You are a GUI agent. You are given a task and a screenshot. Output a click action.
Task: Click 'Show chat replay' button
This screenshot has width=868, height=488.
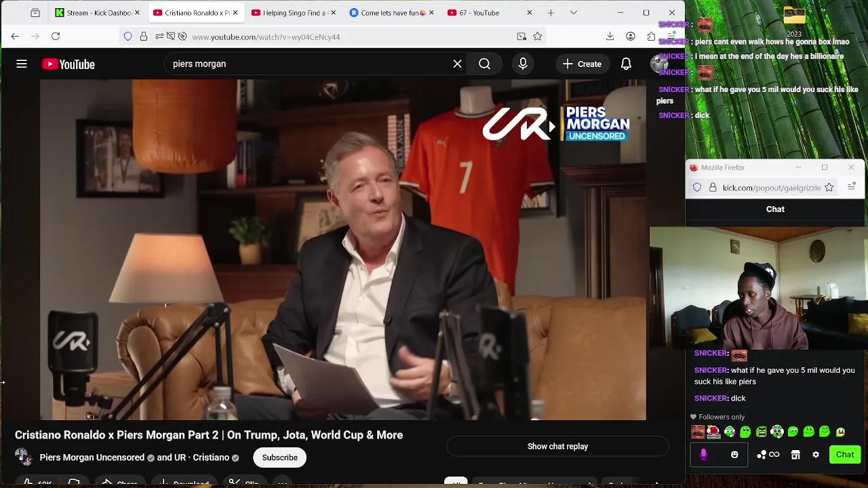coord(557,446)
